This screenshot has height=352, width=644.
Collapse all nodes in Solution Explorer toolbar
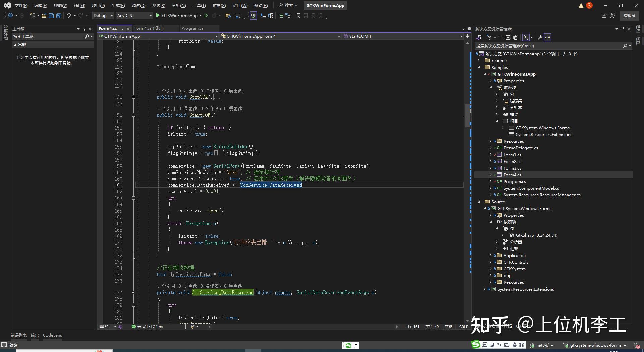tap(508, 37)
